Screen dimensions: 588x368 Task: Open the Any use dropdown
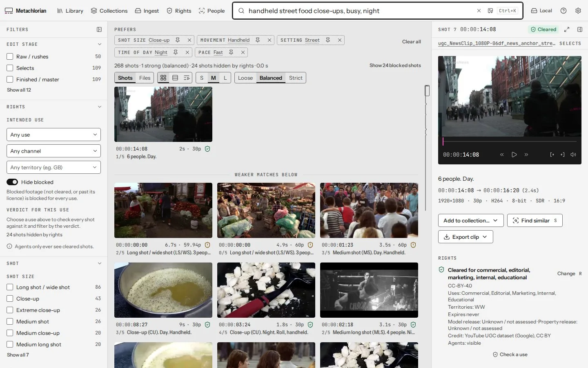(x=53, y=135)
